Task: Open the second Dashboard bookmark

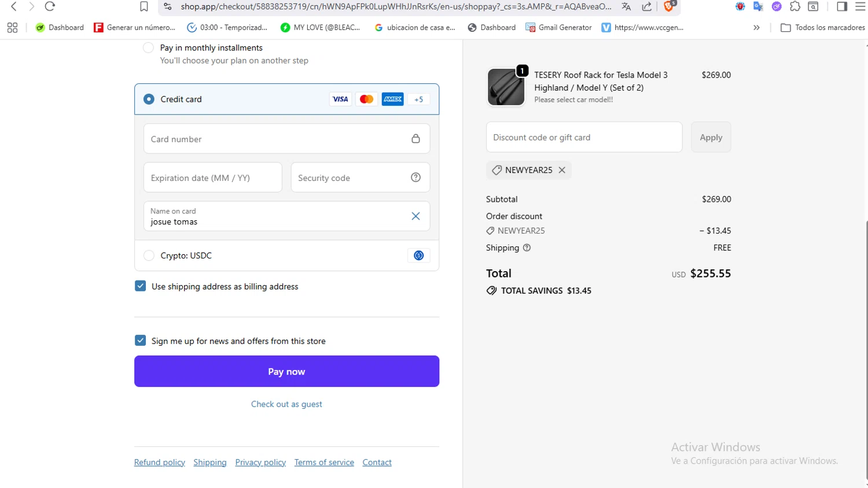Action: pos(492,28)
